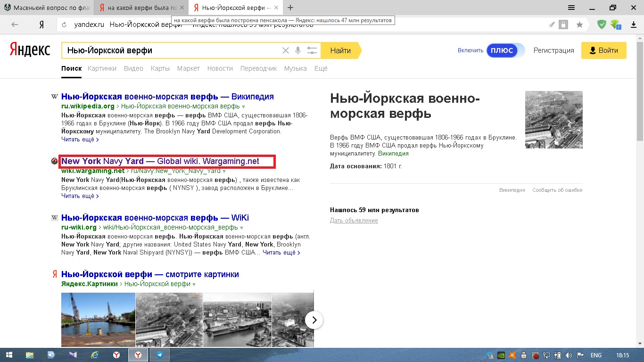Open 'Нью-Йоркской верфи — смотрите картинки' link
Viewport: 644px width, 362px height.
tap(150, 274)
